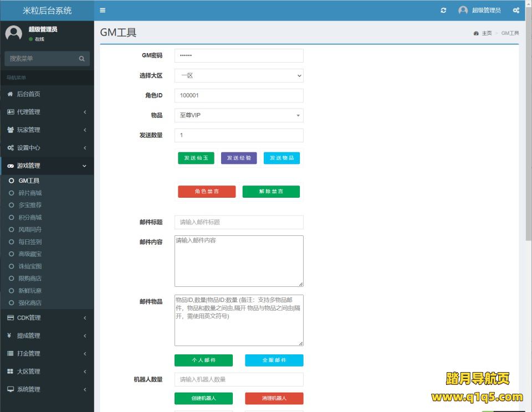Click the red 角色禁言 button
The height and width of the screenshot is (412, 532).
[207, 192]
